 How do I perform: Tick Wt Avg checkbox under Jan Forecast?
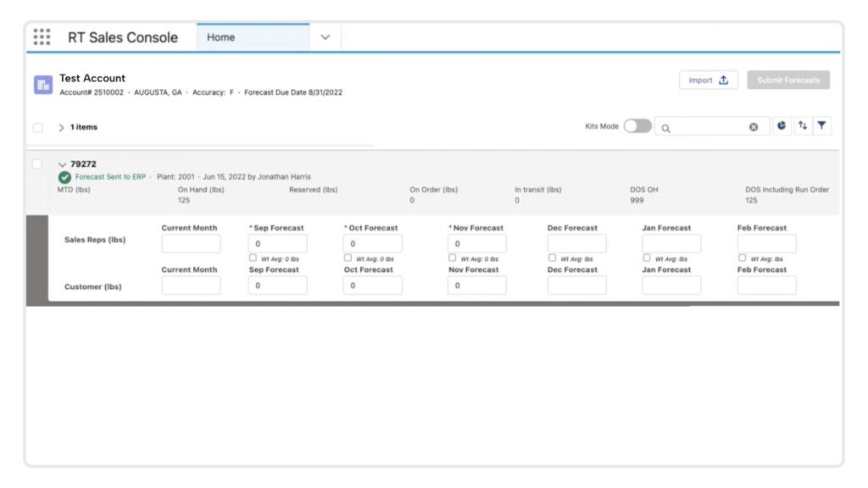pyautogui.click(x=647, y=258)
